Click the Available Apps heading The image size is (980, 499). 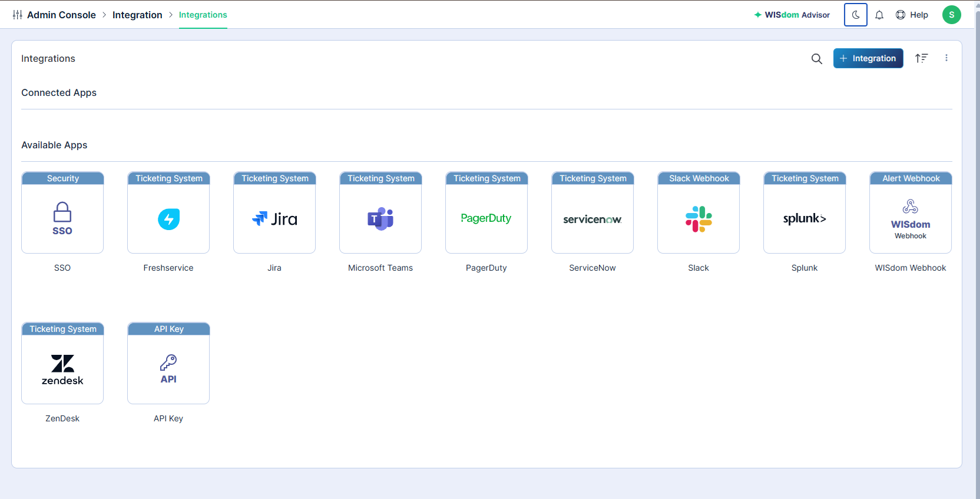tap(54, 145)
